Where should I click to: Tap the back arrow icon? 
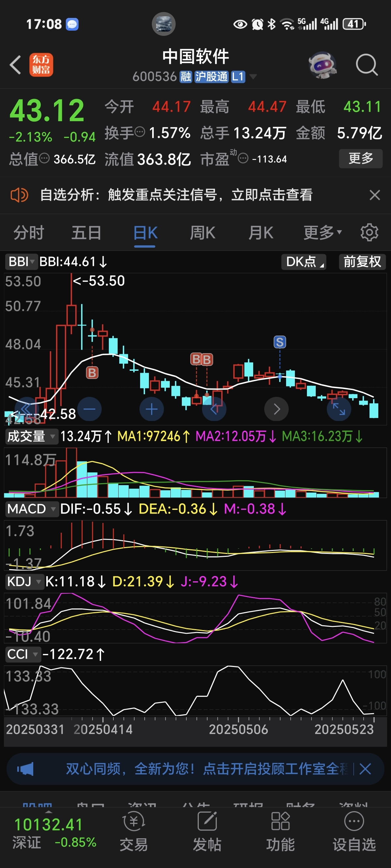pos(16,65)
